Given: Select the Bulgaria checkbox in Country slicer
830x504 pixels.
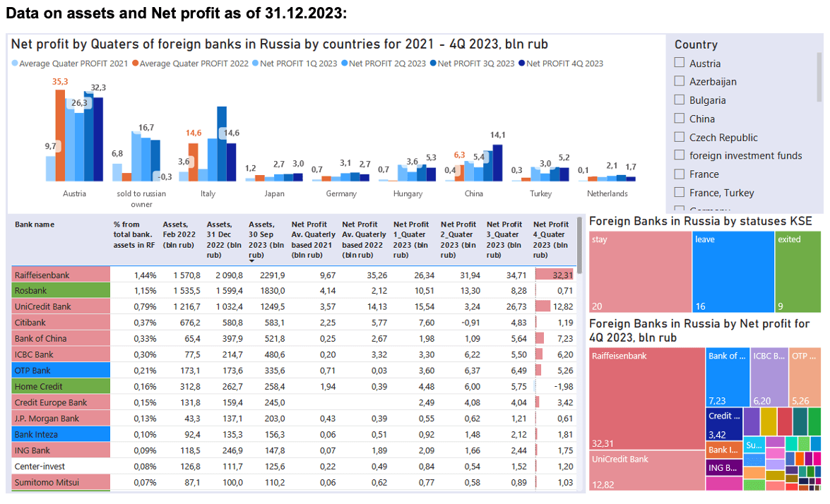Looking at the screenshot, I should (679, 100).
